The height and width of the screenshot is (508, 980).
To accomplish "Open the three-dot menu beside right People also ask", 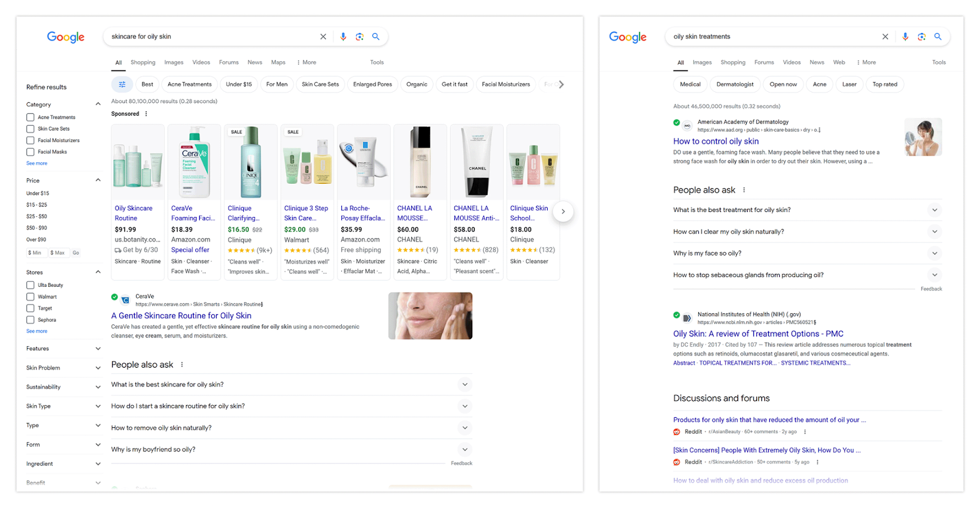I will [744, 190].
